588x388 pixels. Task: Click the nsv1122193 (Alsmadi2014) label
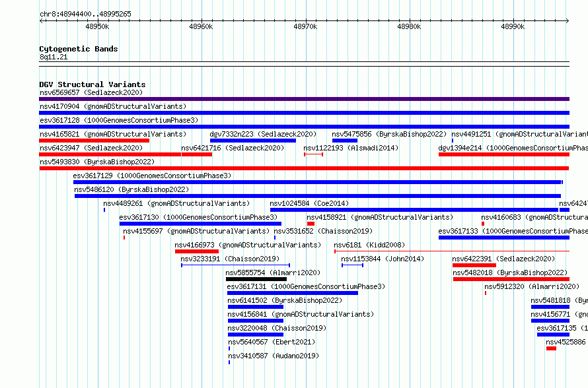[x=351, y=148]
